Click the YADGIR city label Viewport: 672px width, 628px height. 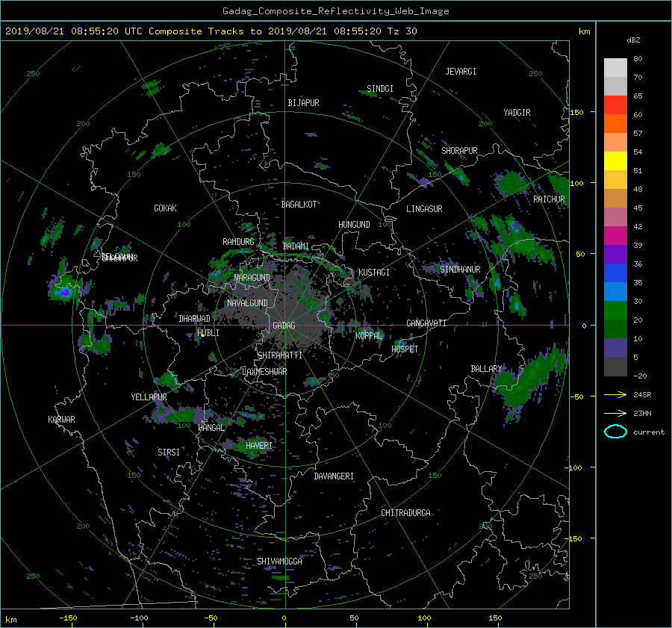point(517,113)
